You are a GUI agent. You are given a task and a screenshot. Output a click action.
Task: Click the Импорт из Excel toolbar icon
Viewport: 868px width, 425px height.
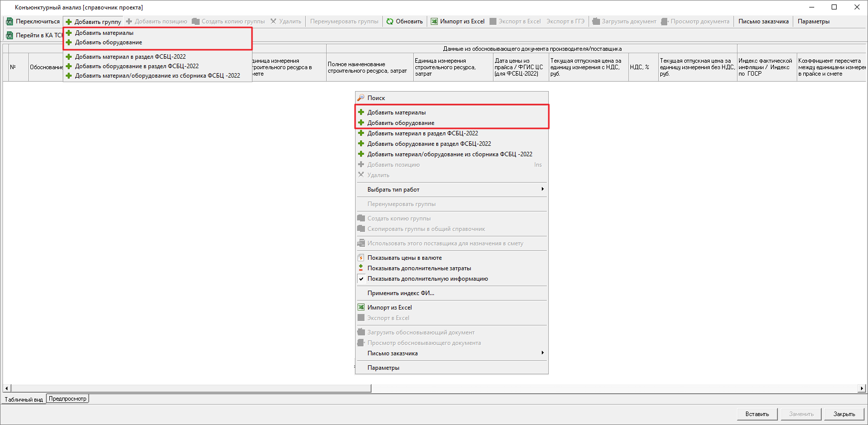(434, 21)
